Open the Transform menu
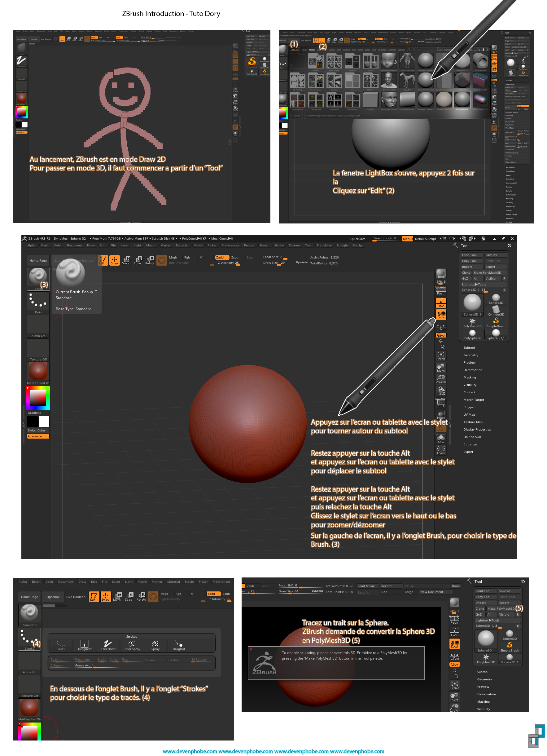547x756 pixels. 324,245
